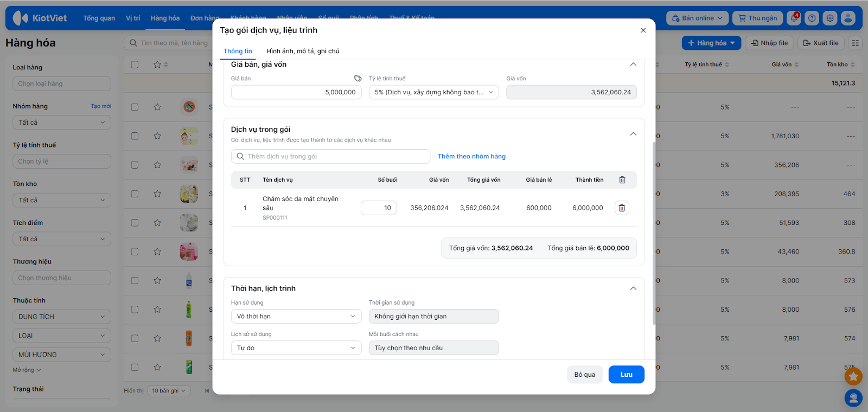Open the notifications bell icon
This screenshot has height=412, width=868.
pyautogui.click(x=794, y=18)
